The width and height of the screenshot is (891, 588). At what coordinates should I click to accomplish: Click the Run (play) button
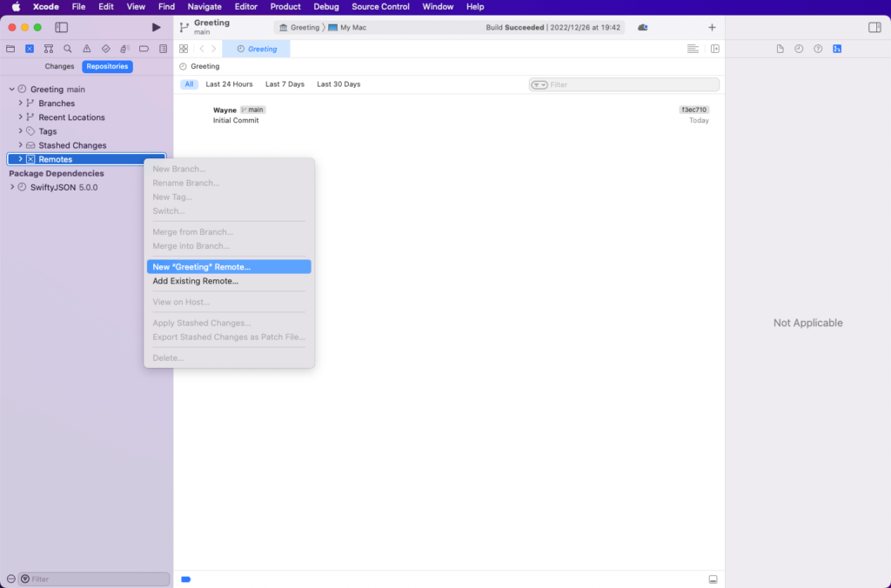click(x=156, y=28)
